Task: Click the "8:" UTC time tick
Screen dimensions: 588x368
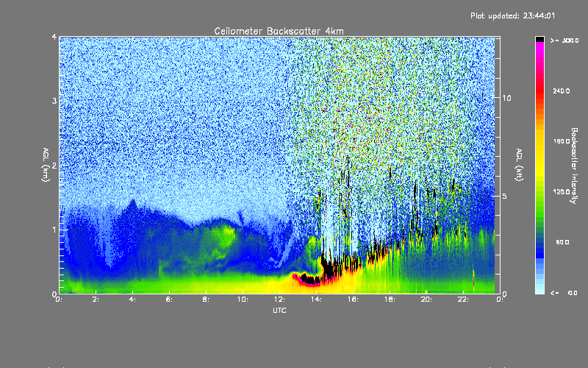Action: 206,300
